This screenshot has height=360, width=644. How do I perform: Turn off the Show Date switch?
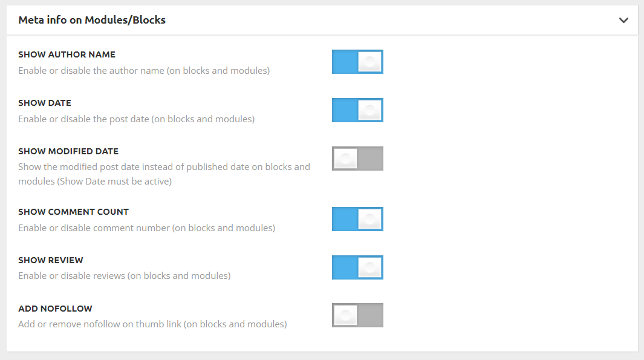pyautogui.click(x=357, y=110)
